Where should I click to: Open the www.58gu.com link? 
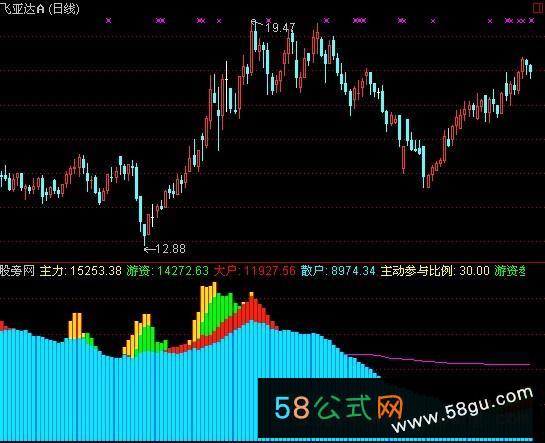click(463, 409)
